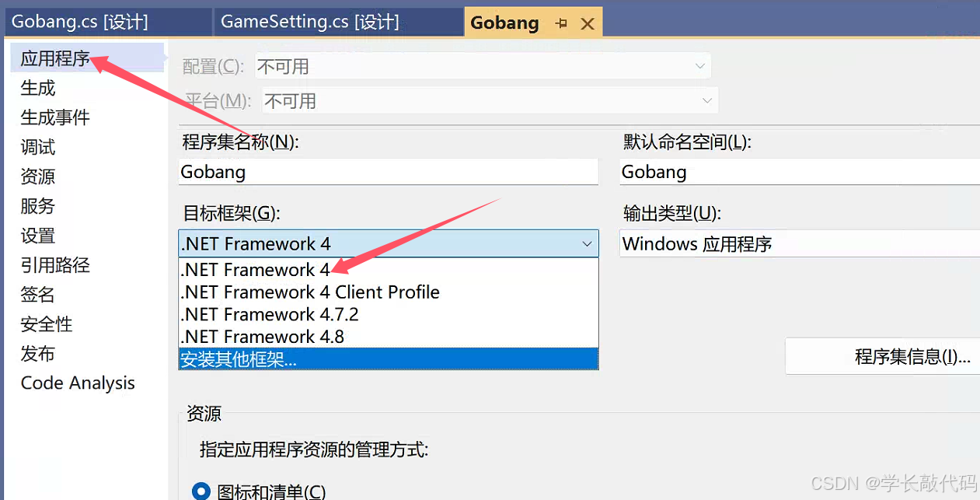Image resolution: width=980 pixels, height=500 pixels.
Task: Collapse the 目标框架 dropdown arrow
Action: (587, 243)
